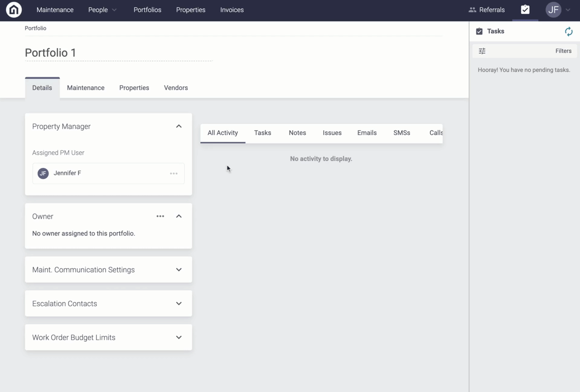Image resolution: width=580 pixels, height=392 pixels.
Task: Open Owner section more options
Action: [160, 217]
